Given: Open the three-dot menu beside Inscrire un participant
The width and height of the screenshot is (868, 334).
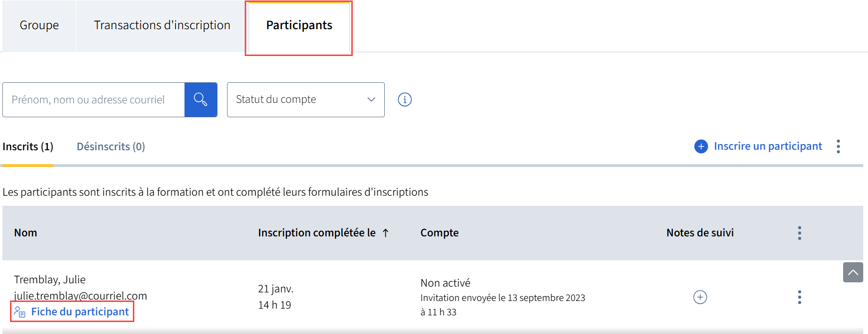Looking at the screenshot, I should pos(838,146).
